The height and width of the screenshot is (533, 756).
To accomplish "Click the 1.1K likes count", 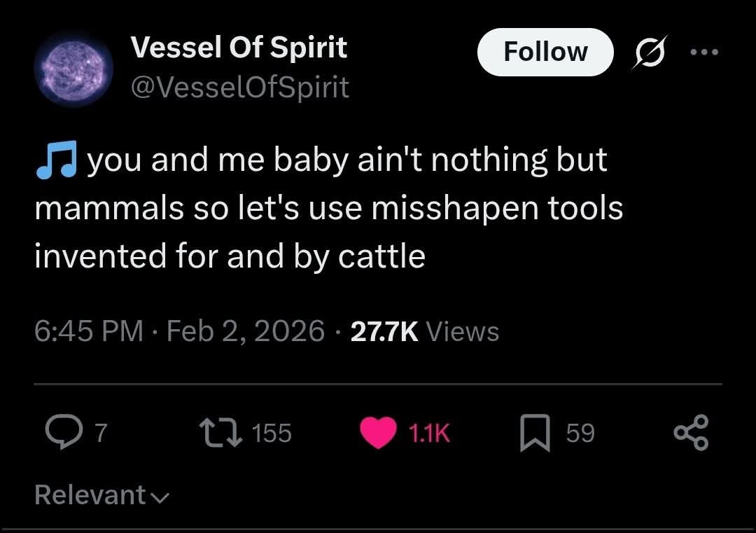I will point(428,434).
